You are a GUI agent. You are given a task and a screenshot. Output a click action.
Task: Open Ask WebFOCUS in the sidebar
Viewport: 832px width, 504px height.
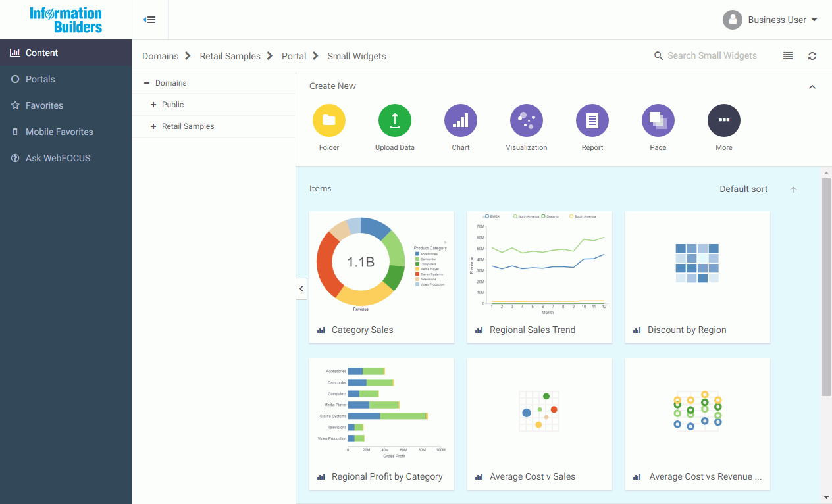click(66, 158)
